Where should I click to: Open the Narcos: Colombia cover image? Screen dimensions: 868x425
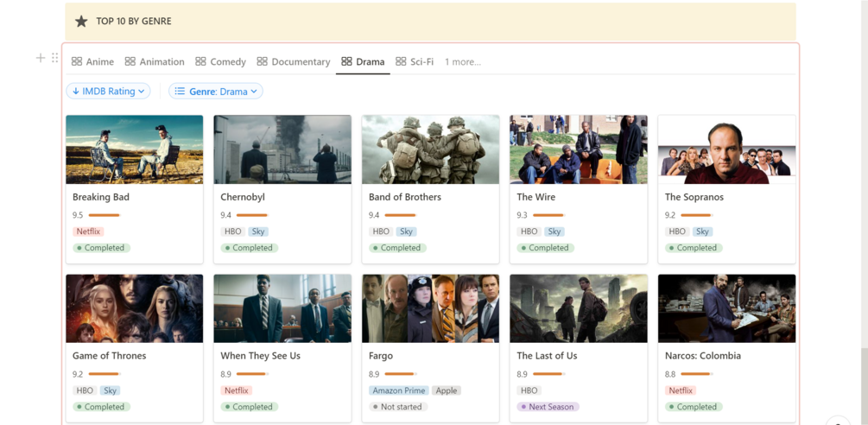tap(727, 308)
